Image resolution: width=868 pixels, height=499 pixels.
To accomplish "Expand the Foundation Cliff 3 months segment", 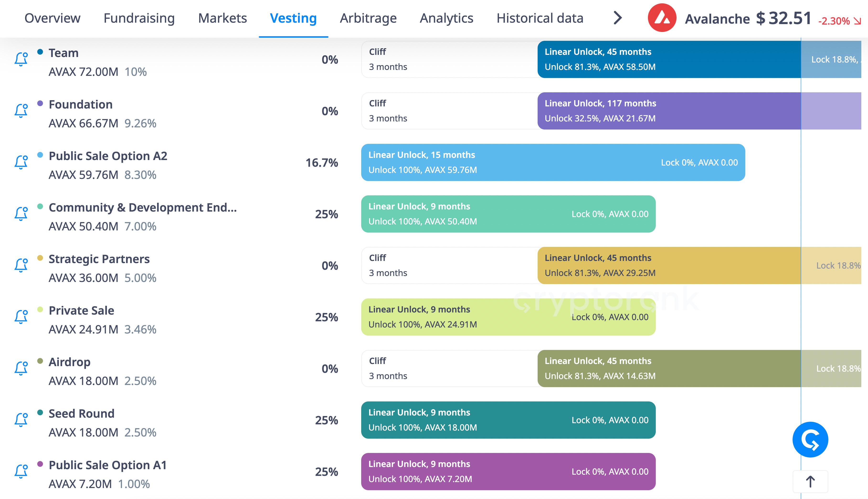I will (450, 111).
